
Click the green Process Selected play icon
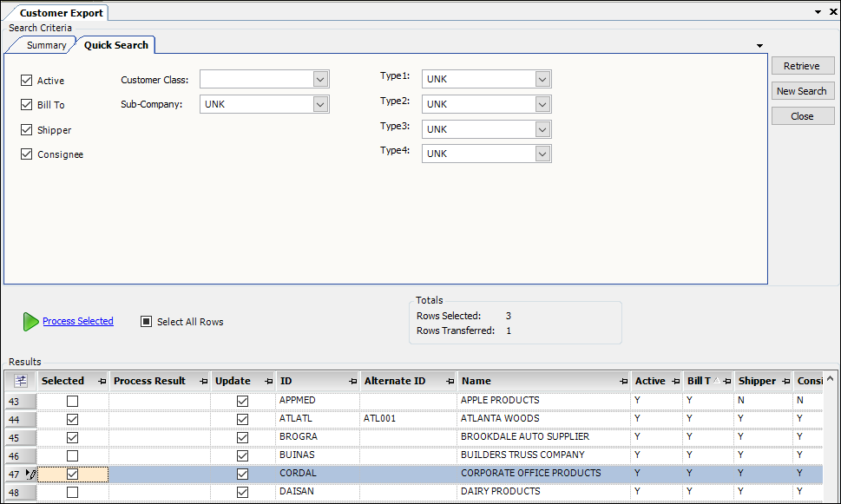click(x=30, y=322)
